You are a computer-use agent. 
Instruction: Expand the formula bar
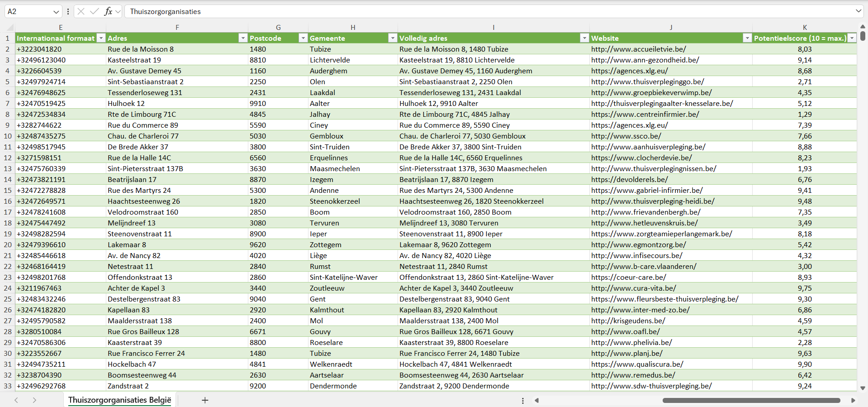coord(858,11)
